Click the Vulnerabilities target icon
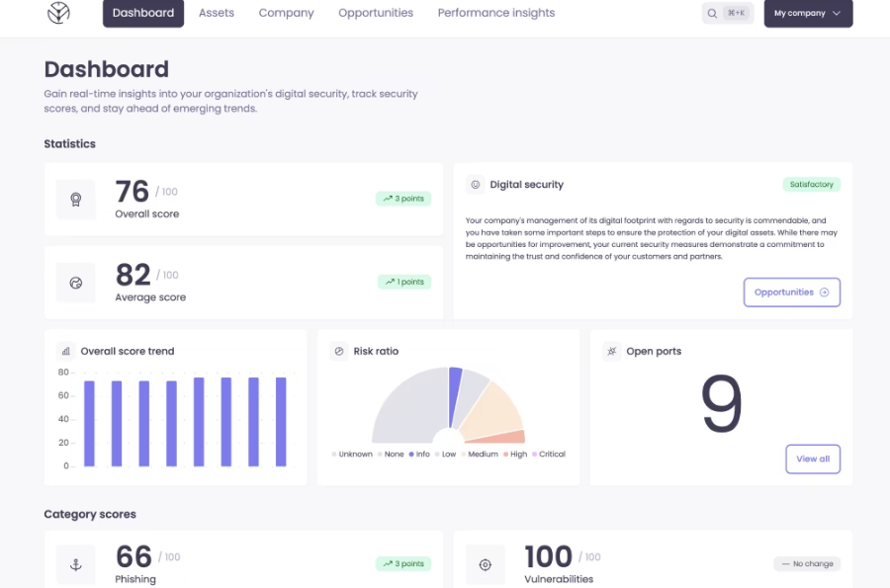The width and height of the screenshot is (890, 588). (x=485, y=564)
